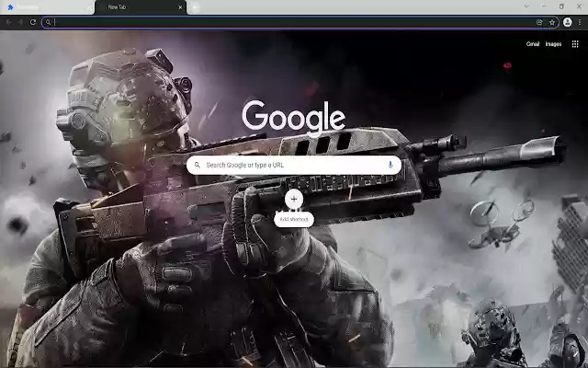Open the Images link
This screenshot has height=368, width=588.
click(553, 44)
